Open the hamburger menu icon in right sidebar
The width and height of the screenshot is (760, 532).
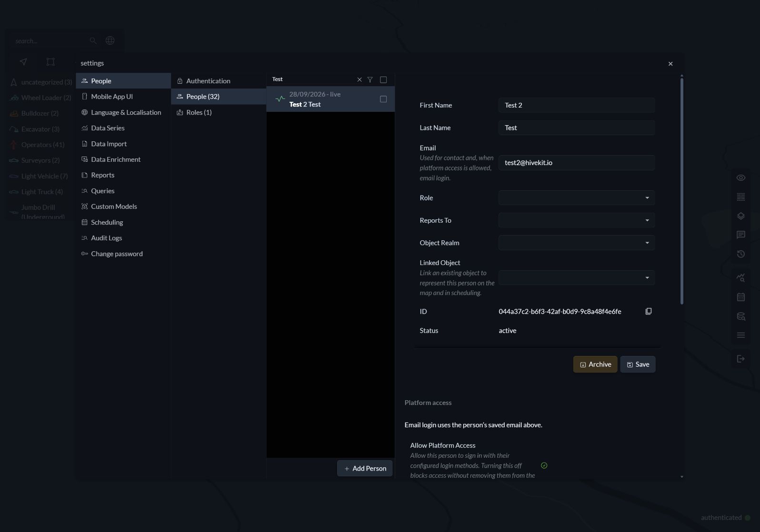(x=741, y=335)
